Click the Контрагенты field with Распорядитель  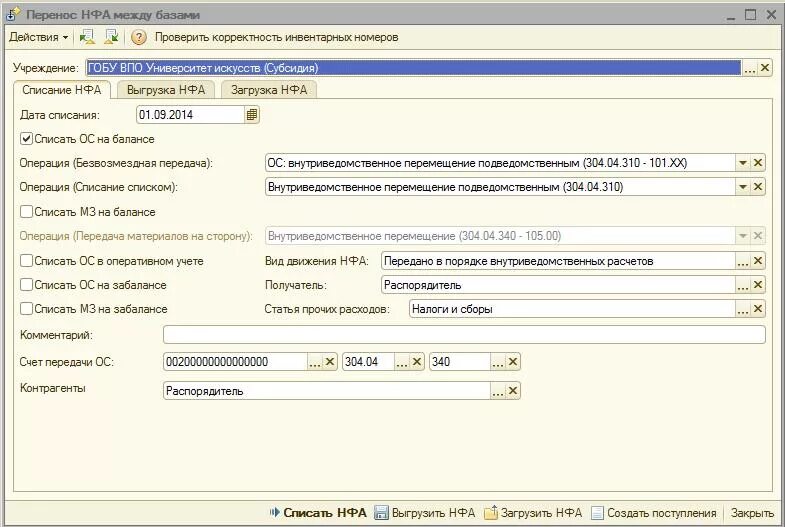point(326,391)
